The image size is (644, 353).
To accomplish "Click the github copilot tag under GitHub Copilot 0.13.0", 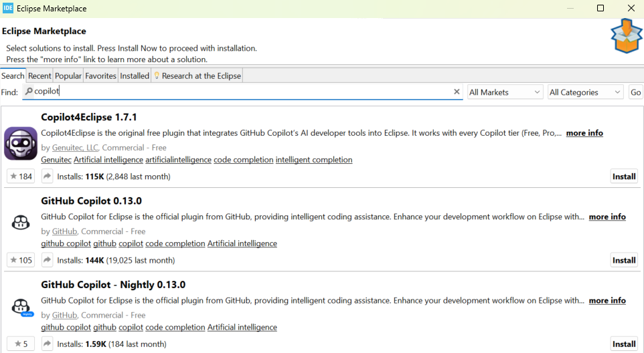I will point(66,243).
